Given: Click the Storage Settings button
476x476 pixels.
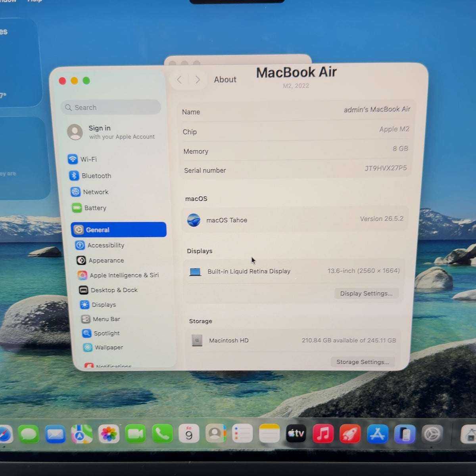Looking at the screenshot, I should (363, 362).
